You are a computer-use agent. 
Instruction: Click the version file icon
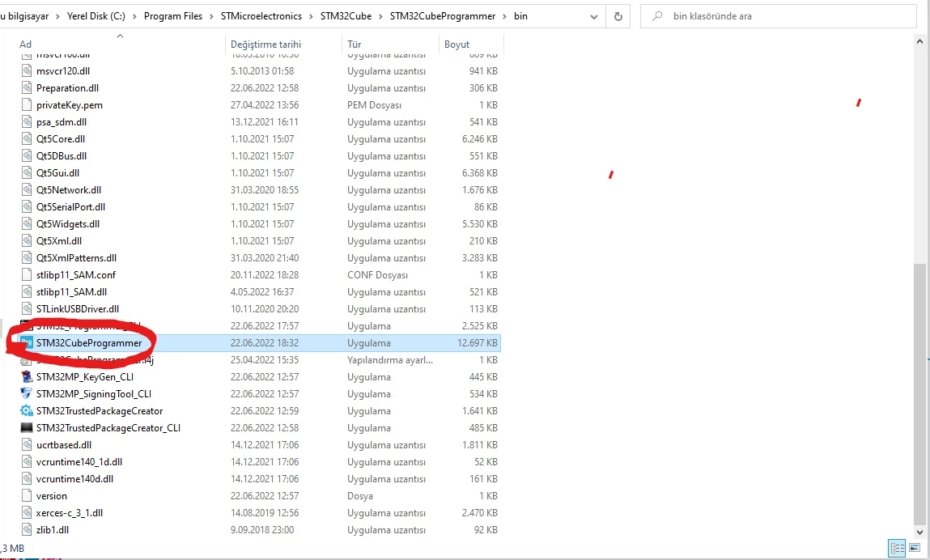(26, 496)
